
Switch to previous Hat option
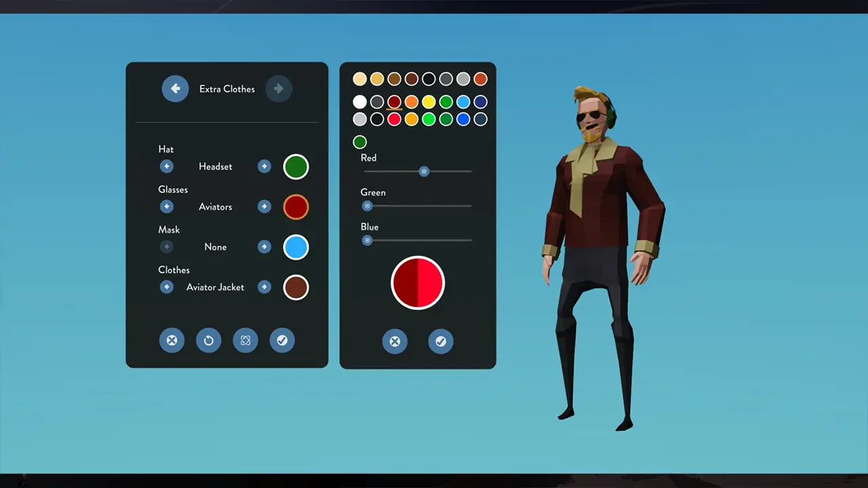click(167, 167)
